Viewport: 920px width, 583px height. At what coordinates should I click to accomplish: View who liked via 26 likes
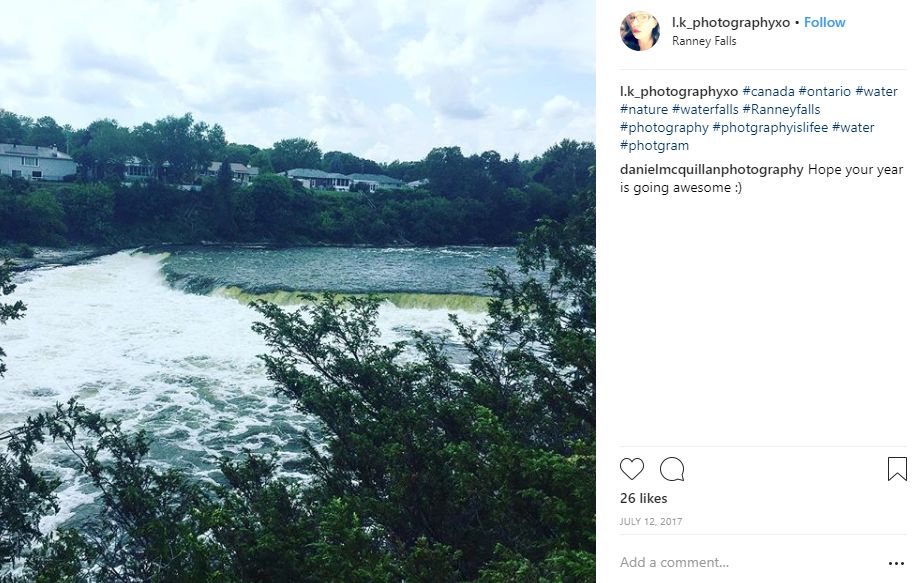tap(644, 499)
